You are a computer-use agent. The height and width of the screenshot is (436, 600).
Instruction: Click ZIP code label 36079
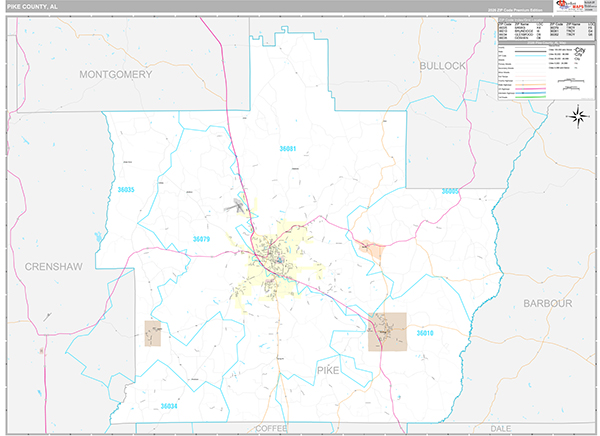[x=201, y=239]
